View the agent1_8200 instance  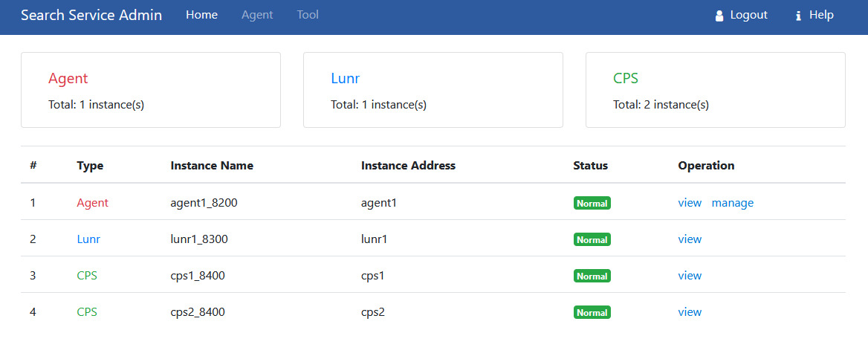click(690, 203)
